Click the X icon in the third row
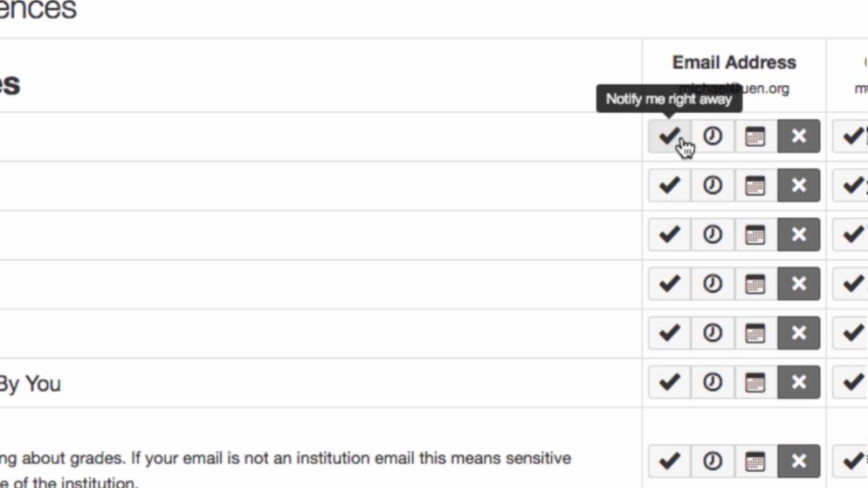 coord(799,235)
